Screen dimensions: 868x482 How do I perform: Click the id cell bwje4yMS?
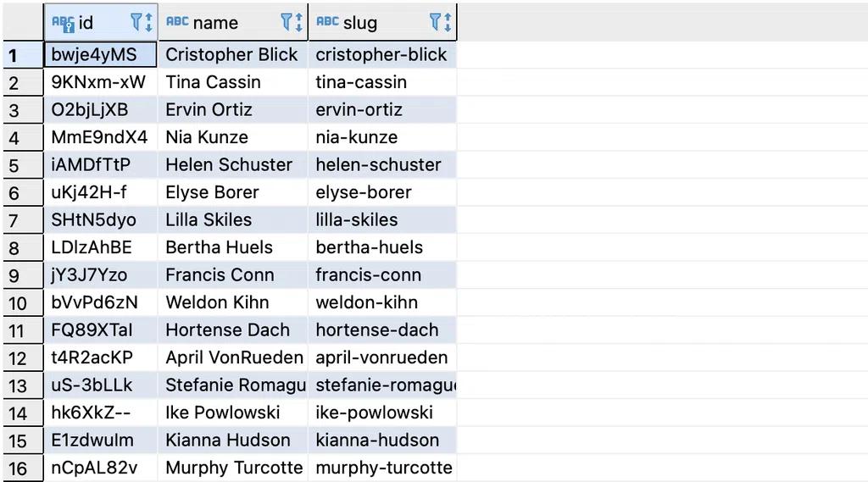click(101, 55)
